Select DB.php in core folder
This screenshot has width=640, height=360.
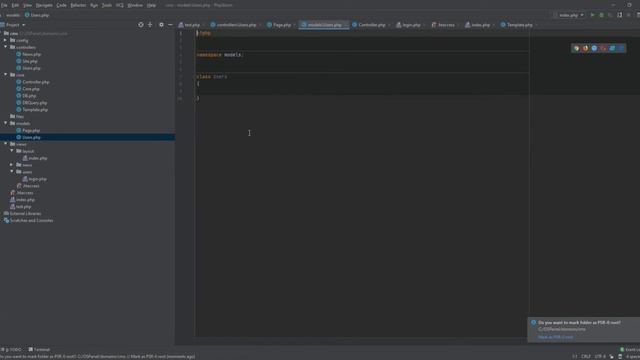(26, 96)
